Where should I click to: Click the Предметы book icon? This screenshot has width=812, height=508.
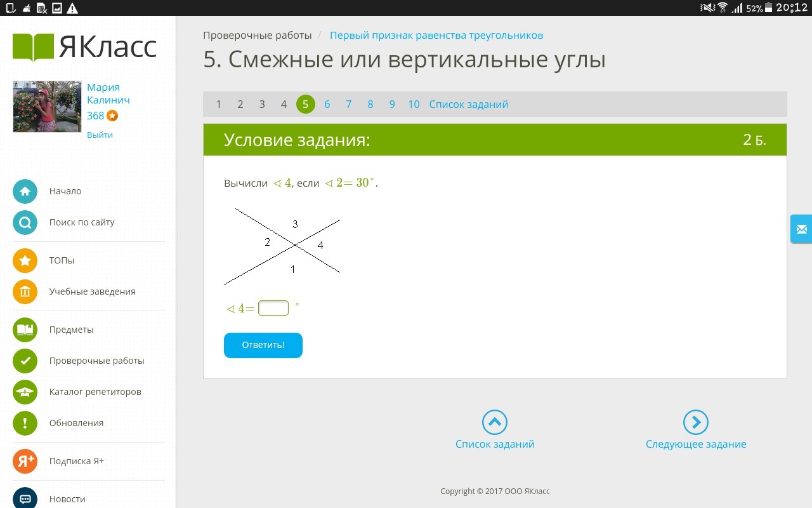pos(25,330)
